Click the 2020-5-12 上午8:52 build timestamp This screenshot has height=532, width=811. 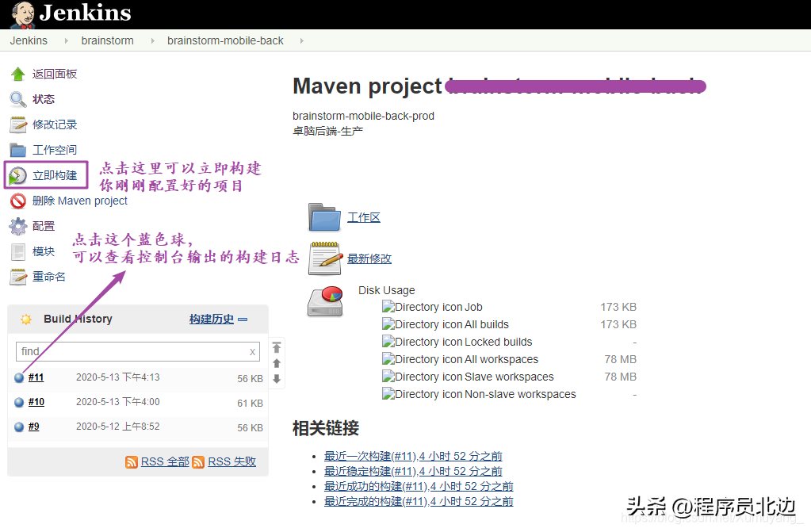[118, 427]
